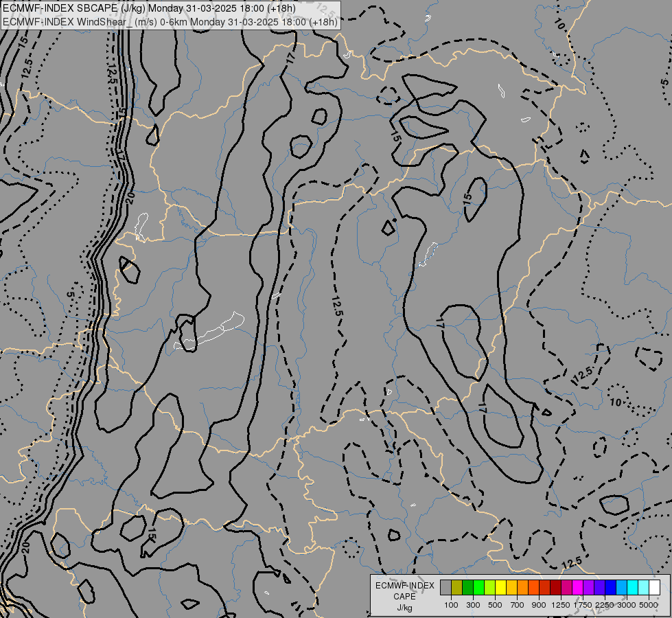Select the '5000' legend value

tap(649, 605)
